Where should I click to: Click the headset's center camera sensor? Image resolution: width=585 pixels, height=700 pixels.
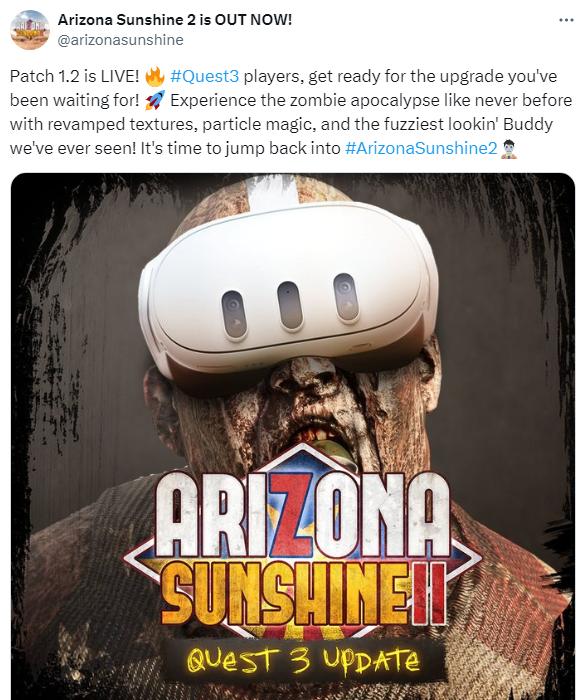point(290,306)
